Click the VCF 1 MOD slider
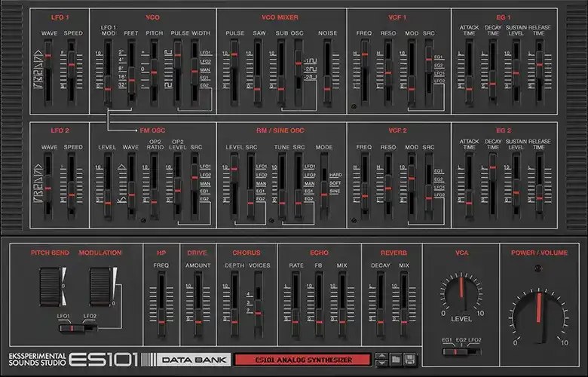 (x=412, y=72)
